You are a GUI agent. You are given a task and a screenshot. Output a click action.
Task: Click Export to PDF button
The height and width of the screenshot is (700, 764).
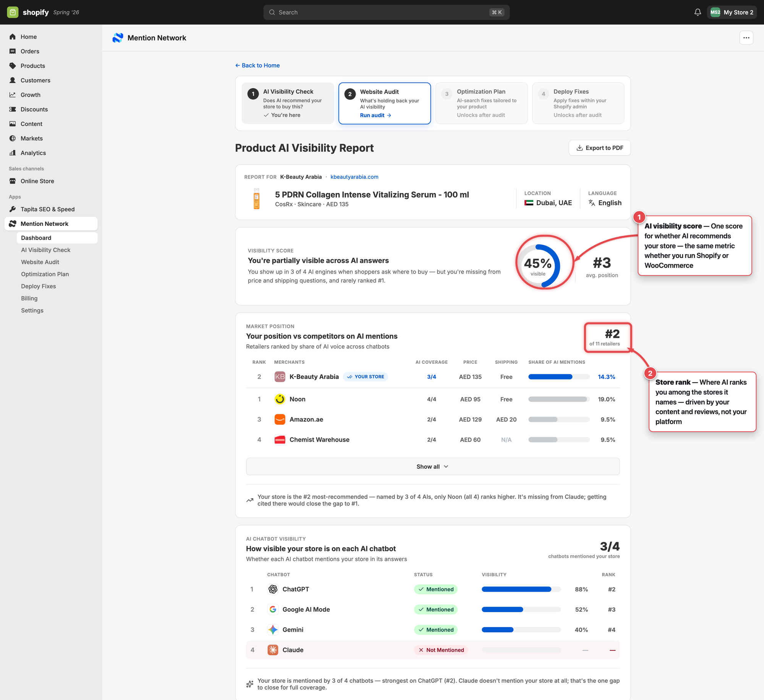click(599, 148)
